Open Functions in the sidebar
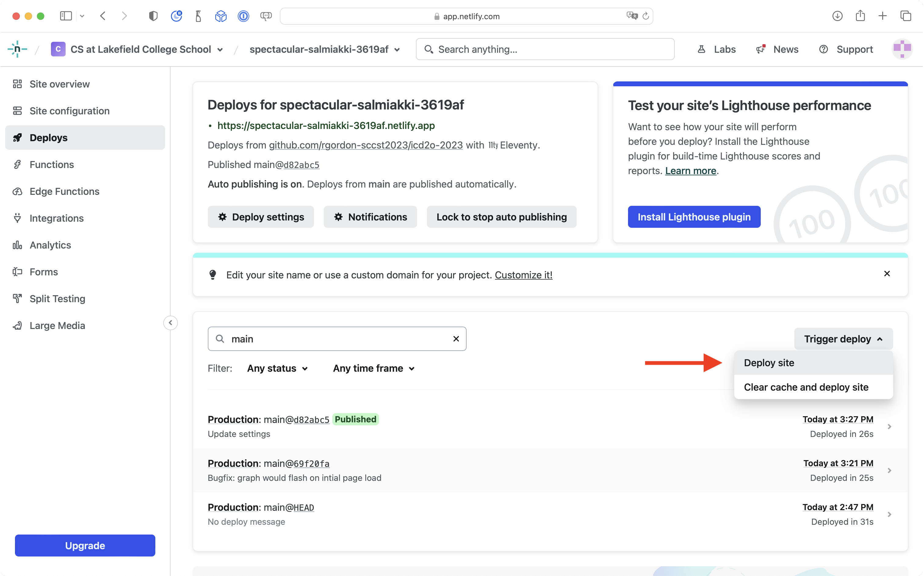Viewport: 924px width, 576px height. pos(85,165)
